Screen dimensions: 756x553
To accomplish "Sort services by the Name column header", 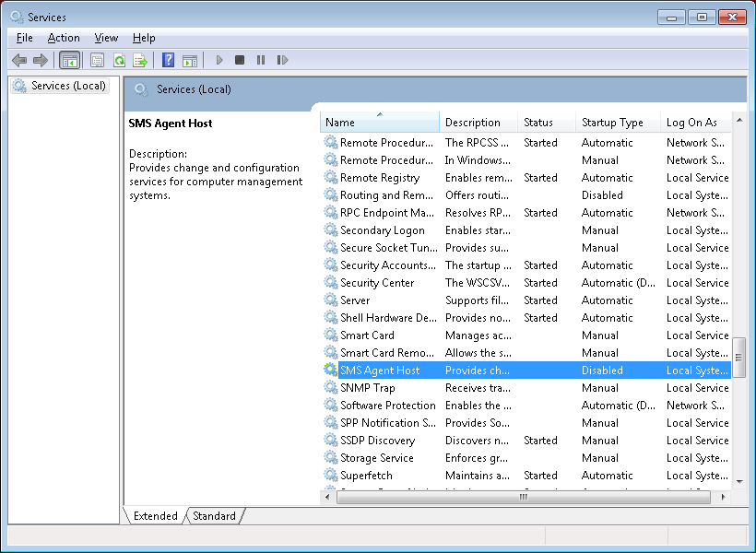I will pyautogui.click(x=379, y=123).
